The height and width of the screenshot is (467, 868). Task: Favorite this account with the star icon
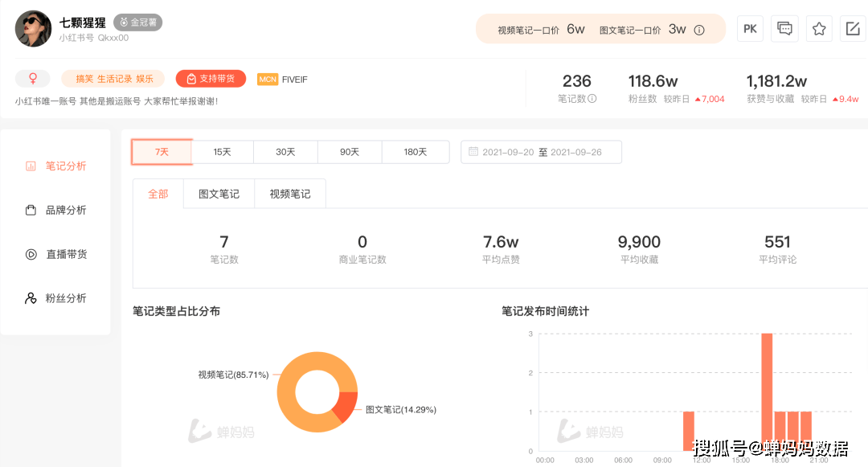[x=819, y=29]
